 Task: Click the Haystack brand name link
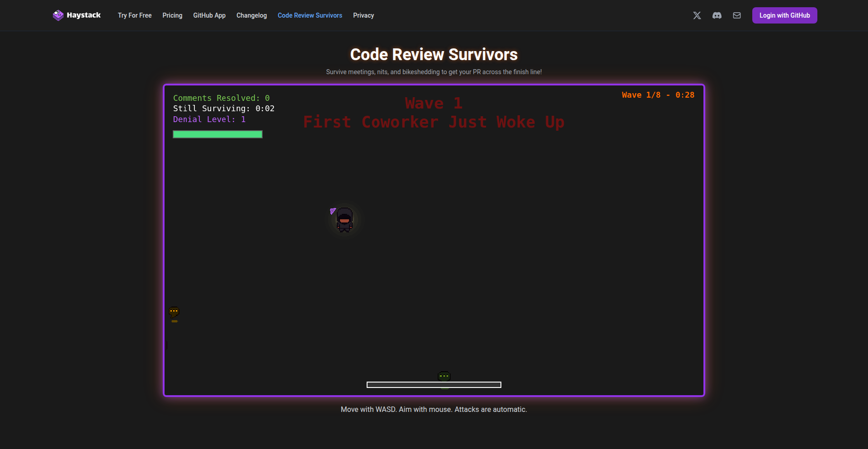click(84, 15)
